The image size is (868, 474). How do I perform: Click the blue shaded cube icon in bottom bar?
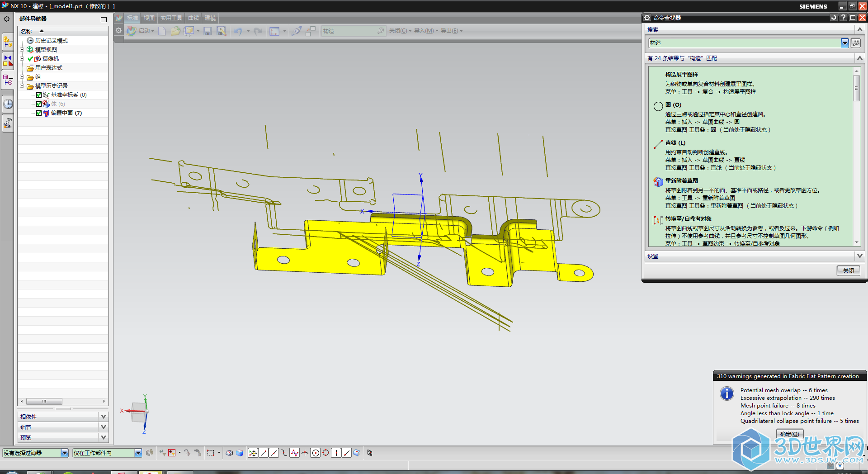[240, 453]
